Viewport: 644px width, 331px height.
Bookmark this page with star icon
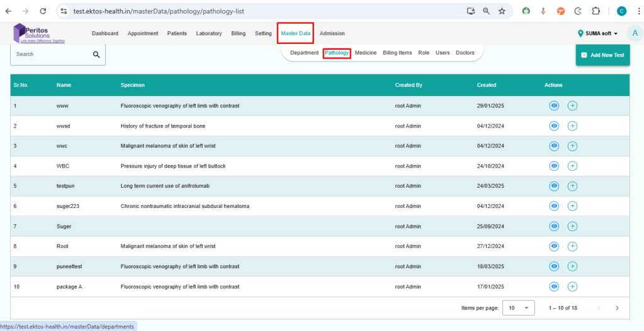coord(502,11)
